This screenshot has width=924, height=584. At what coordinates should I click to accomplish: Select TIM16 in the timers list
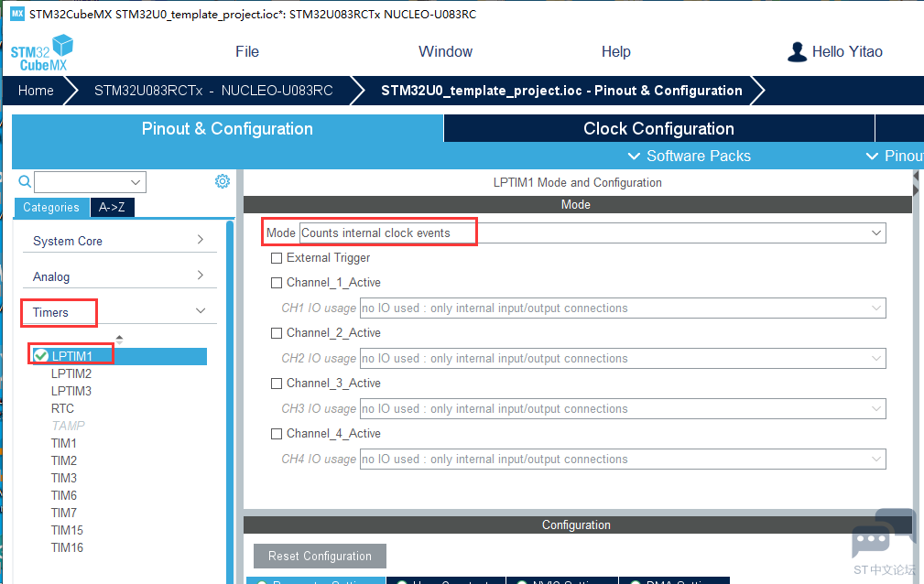(x=67, y=548)
